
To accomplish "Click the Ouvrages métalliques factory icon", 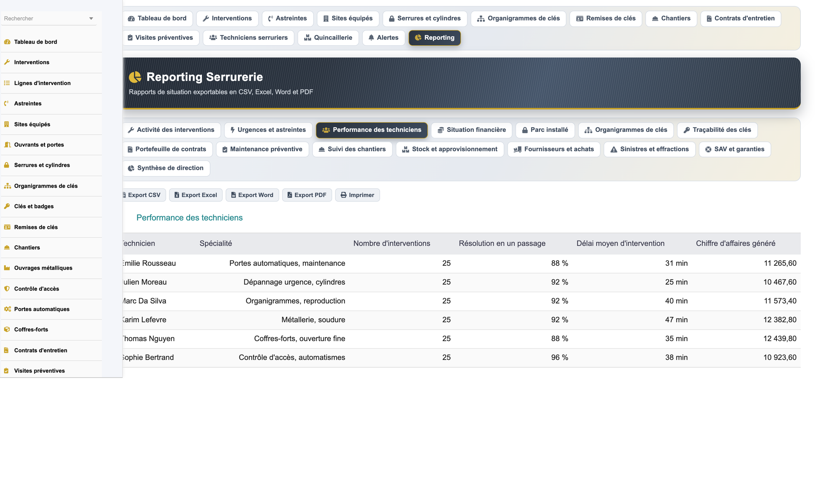I will [x=7, y=268].
